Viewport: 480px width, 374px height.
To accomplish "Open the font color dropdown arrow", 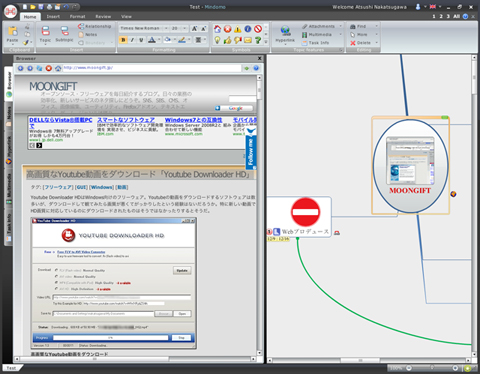I will [x=159, y=40].
